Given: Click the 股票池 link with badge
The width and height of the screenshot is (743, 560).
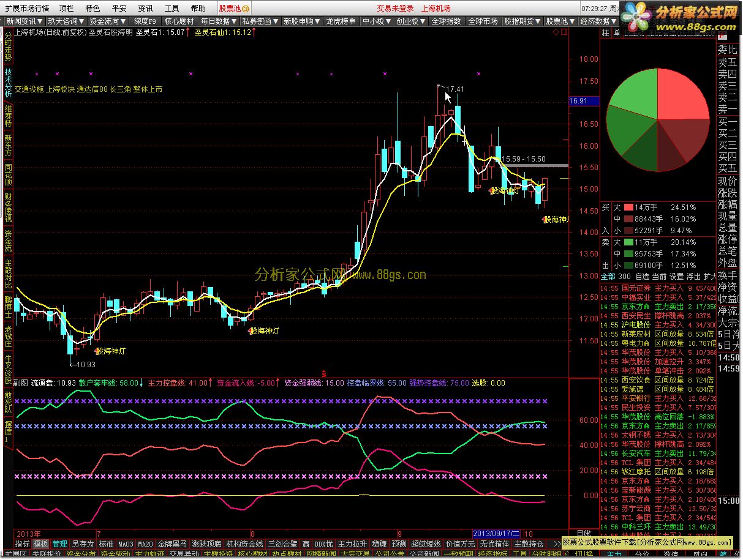Looking at the screenshot, I should click(x=234, y=8).
